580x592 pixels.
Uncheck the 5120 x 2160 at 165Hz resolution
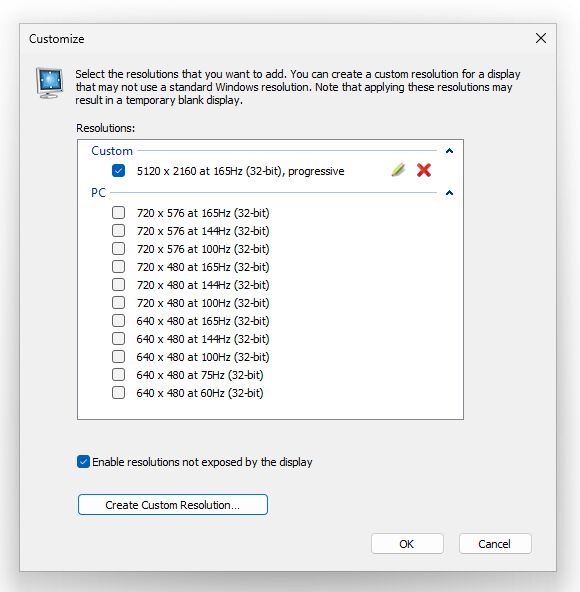pos(119,171)
